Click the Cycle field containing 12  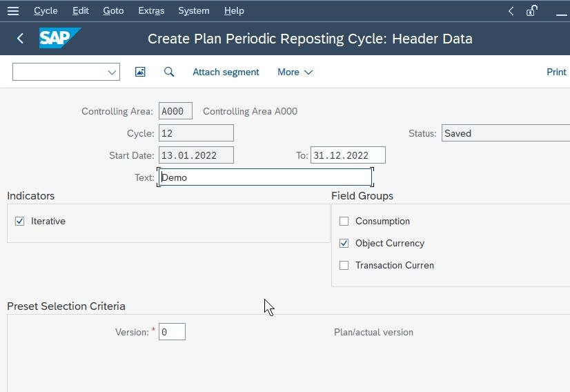[196, 133]
